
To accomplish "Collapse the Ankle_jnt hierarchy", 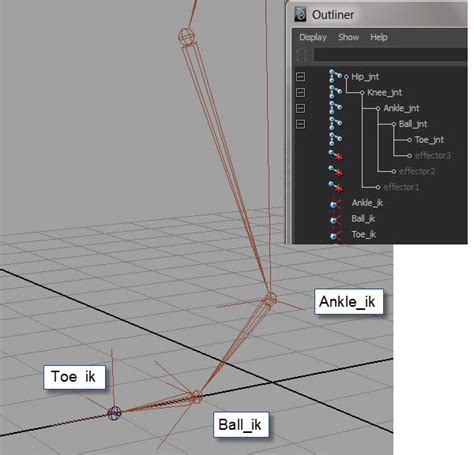I will (300, 108).
